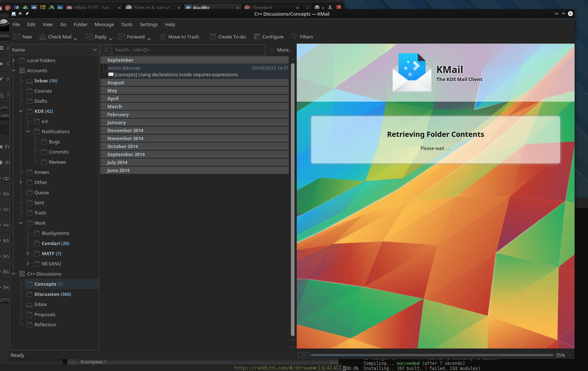Select the Reflection folder
Screen dimensions: 588x371
pos(45,325)
